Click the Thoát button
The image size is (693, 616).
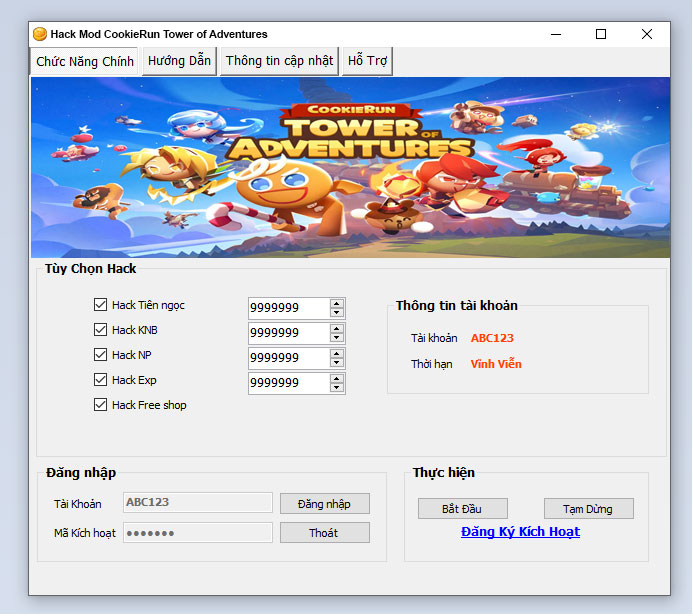click(x=325, y=533)
